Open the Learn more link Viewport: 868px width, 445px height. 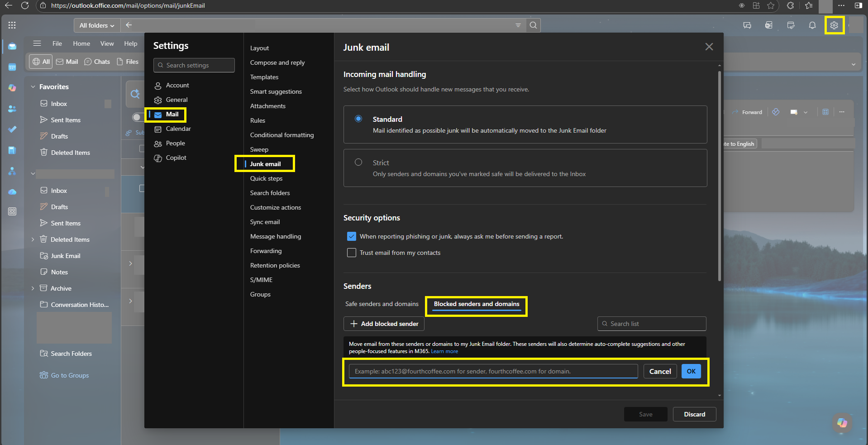pyautogui.click(x=444, y=351)
